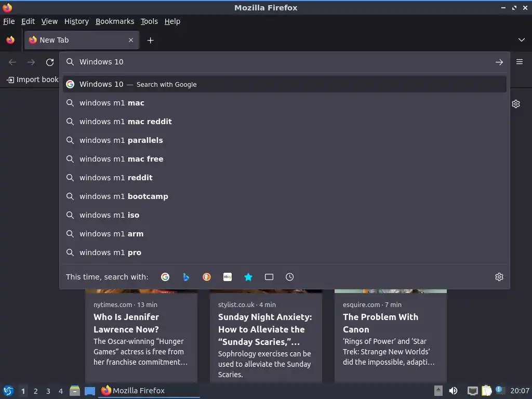This screenshot has height=399, width=532.
Task: Open the Edit menu
Action: pyautogui.click(x=28, y=21)
